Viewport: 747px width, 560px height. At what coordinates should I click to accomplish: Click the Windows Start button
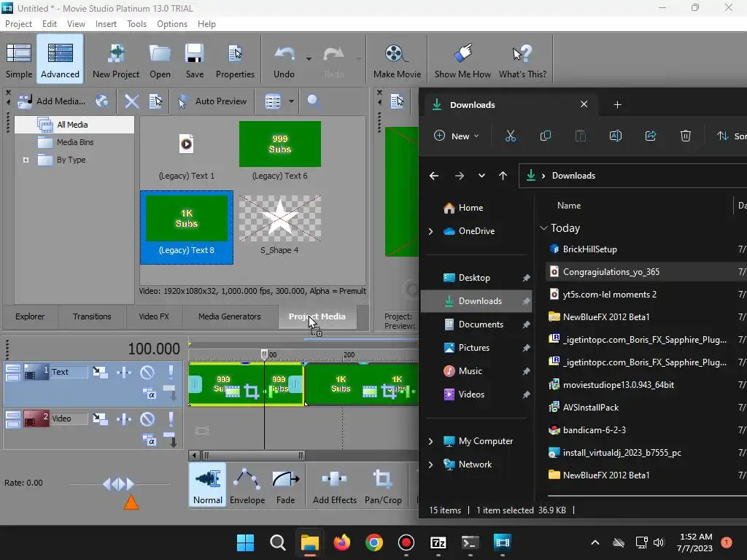click(245, 542)
